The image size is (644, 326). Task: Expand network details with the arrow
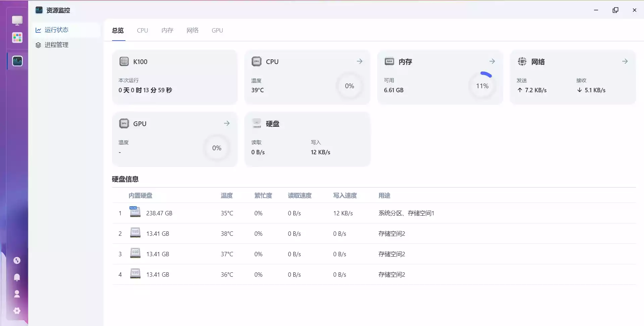pyautogui.click(x=625, y=61)
